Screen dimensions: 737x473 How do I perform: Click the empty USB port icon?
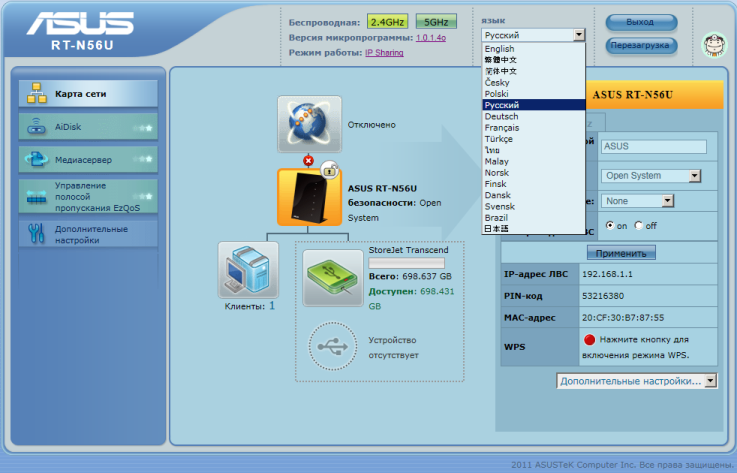(332, 347)
